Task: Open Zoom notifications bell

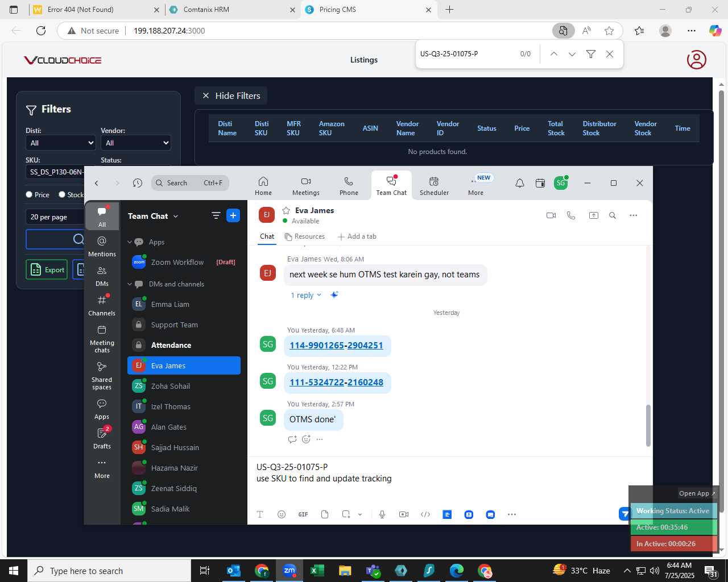Action: coord(520,183)
